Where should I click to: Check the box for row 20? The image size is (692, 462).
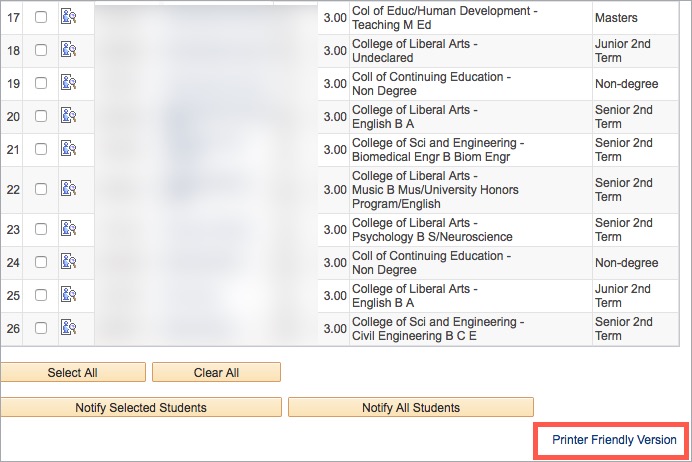tap(41, 116)
